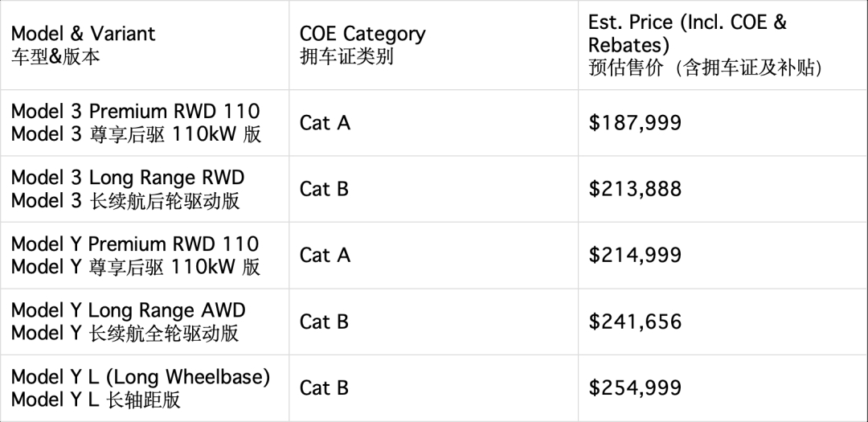Click the Est. Price column header

click(x=687, y=34)
